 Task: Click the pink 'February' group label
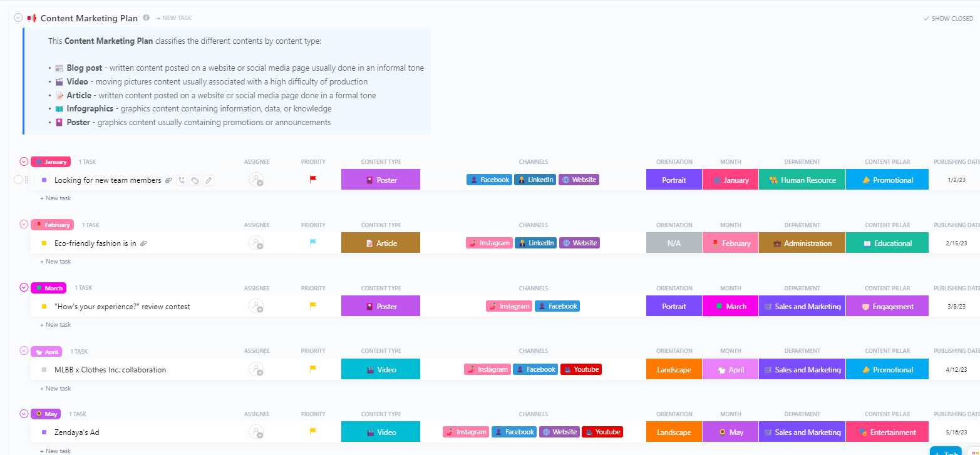52,224
